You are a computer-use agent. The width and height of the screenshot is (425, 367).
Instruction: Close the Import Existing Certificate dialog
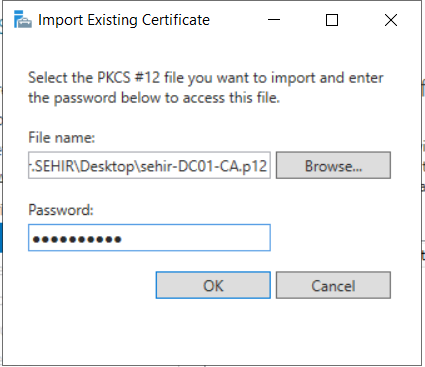391,20
